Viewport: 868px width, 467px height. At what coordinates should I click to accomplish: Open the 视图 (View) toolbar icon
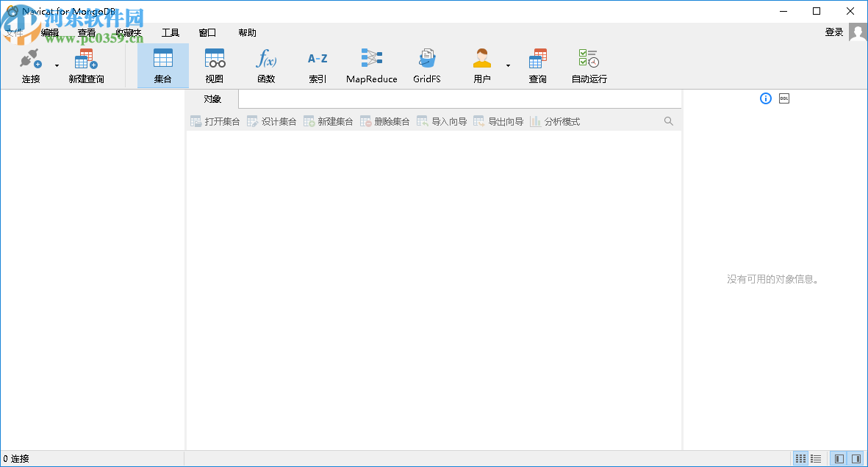(214, 66)
